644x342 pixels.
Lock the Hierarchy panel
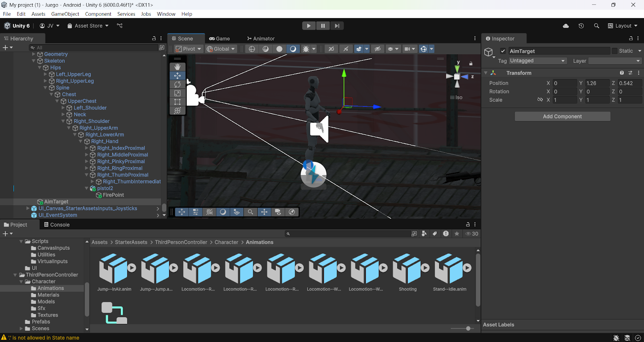[154, 39]
